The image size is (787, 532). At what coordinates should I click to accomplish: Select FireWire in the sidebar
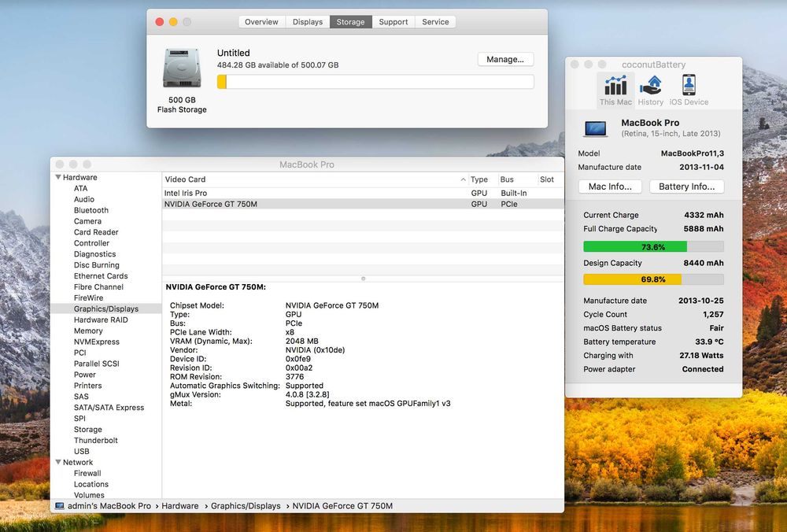point(88,298)
